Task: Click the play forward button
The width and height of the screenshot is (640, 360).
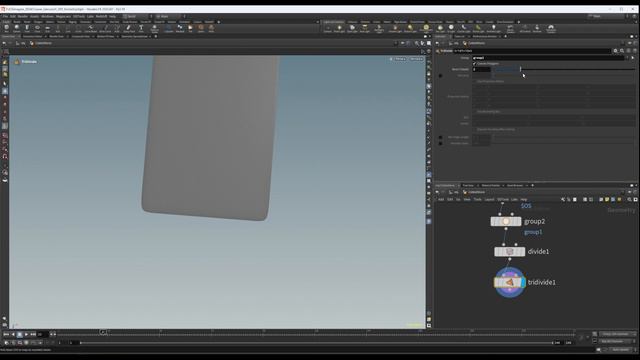Action: coord(26,334)
